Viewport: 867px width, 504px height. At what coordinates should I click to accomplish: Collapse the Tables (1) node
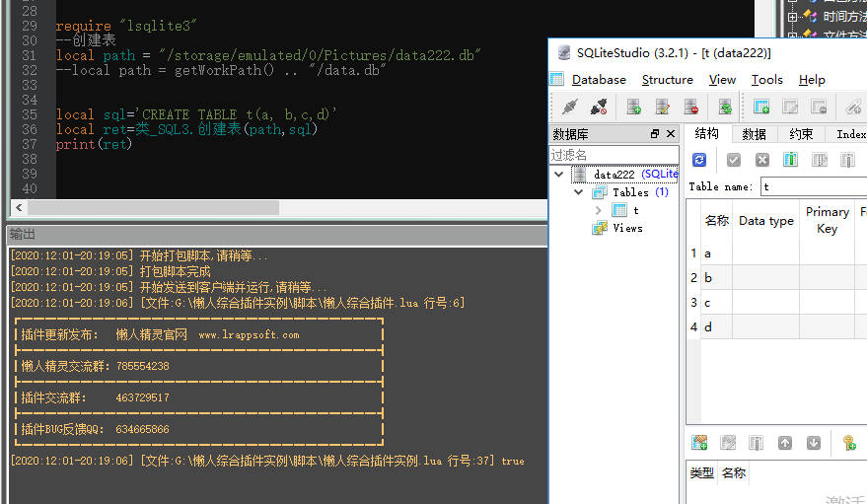point(578,192)
